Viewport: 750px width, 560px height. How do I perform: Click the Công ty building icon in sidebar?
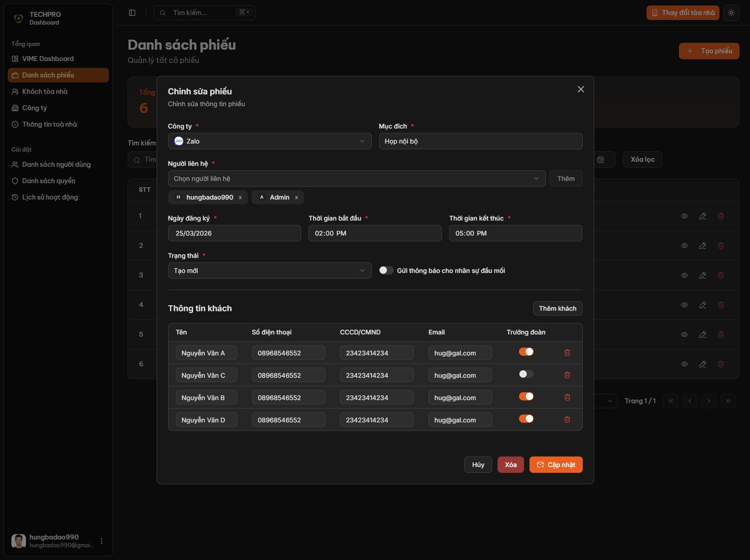point(14,108)
